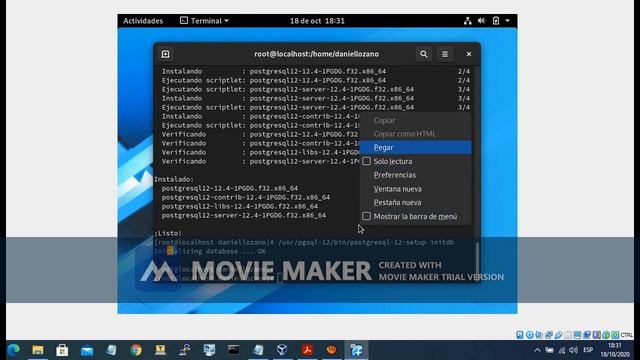Open the terminal hamburger menu
Viewport: 640px width, 360px height.
[x=445, y=54]
